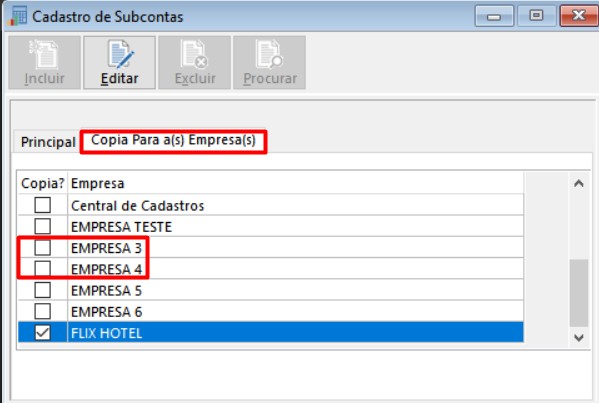Select the EMPRESA 5 row text
Viewport: 599px width, 403px height.
(x=106, y=291)
